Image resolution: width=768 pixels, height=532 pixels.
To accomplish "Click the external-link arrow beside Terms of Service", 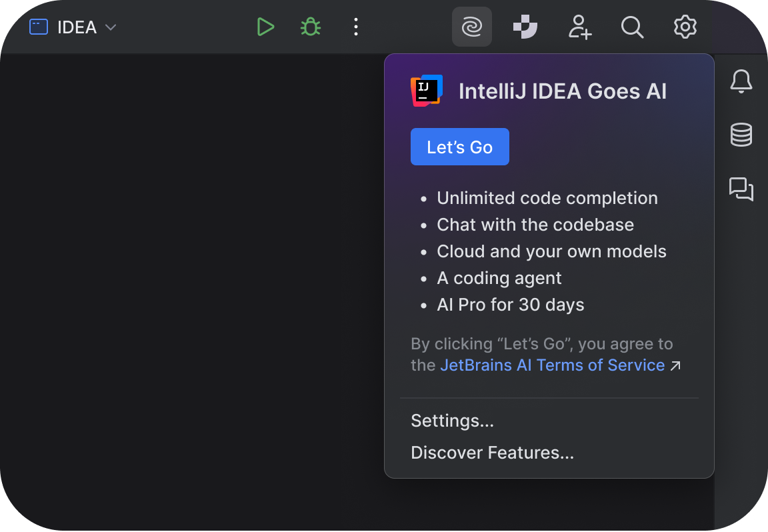I will click(x=675, y=366).
